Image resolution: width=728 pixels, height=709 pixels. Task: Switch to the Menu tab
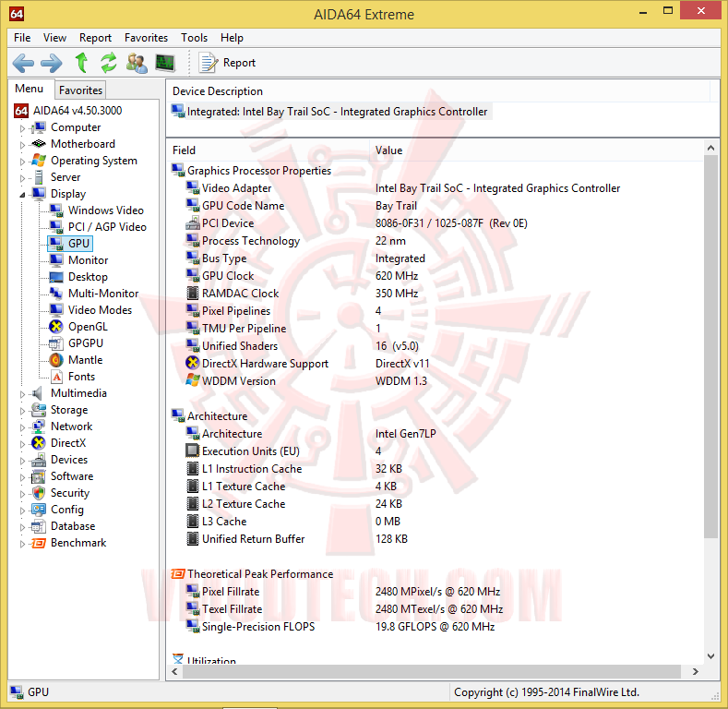29,89
